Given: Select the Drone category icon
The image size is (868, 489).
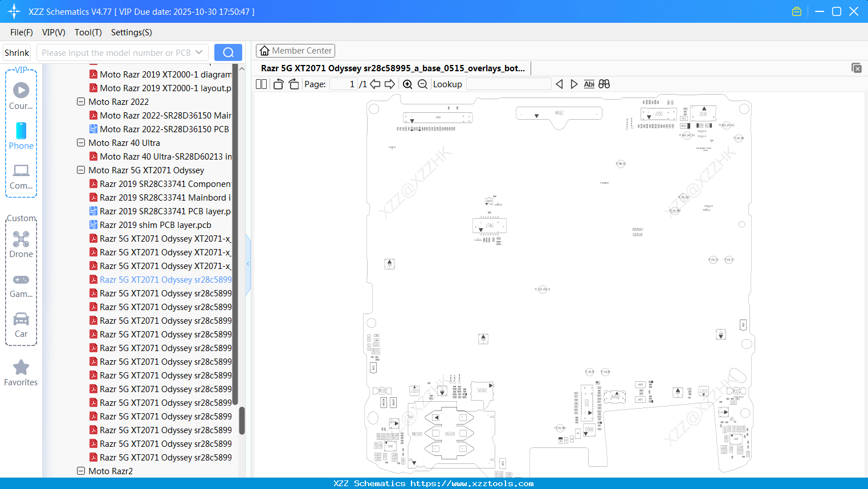Looking at the screenshot, I should [x=21, y=244].
